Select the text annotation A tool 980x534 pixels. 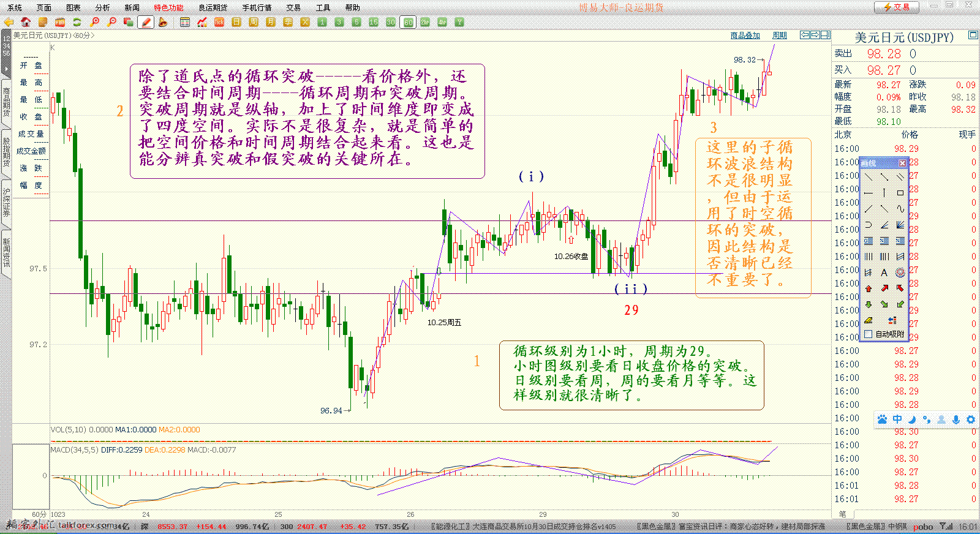884,272
